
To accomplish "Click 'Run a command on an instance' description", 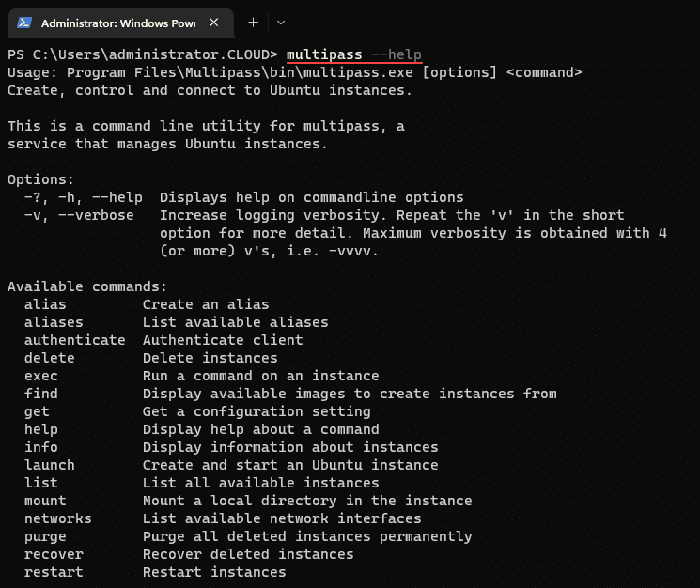I will pos(260,376).
